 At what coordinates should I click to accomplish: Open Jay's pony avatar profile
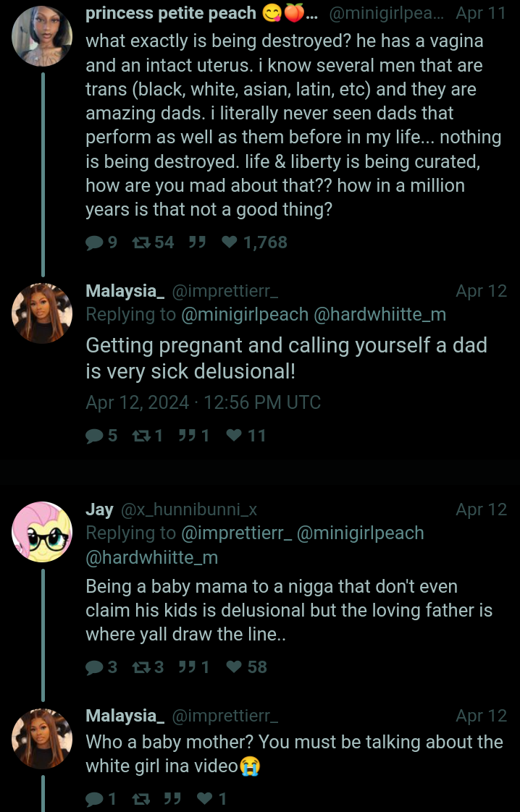click(42, 532)
